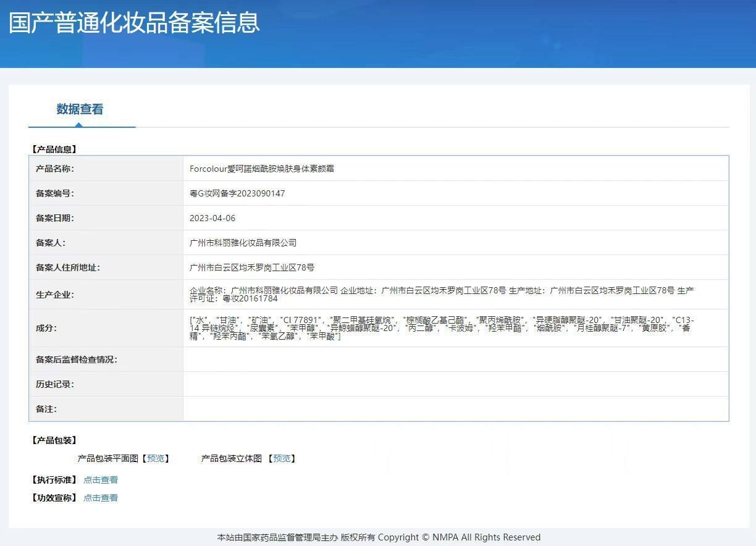Click the 产品包装立体图 label text
The image size is (756, 546).
(x=232, y=458)
